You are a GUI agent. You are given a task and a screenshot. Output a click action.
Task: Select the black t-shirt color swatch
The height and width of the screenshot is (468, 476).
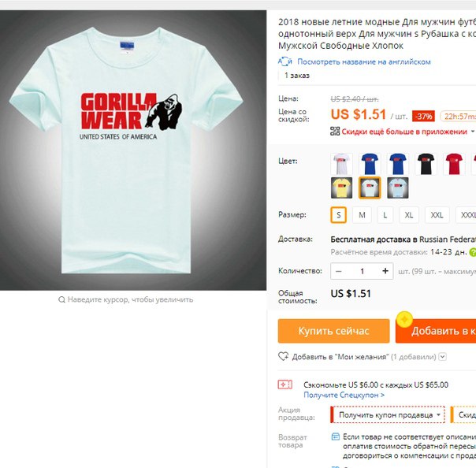click(426, 164)
